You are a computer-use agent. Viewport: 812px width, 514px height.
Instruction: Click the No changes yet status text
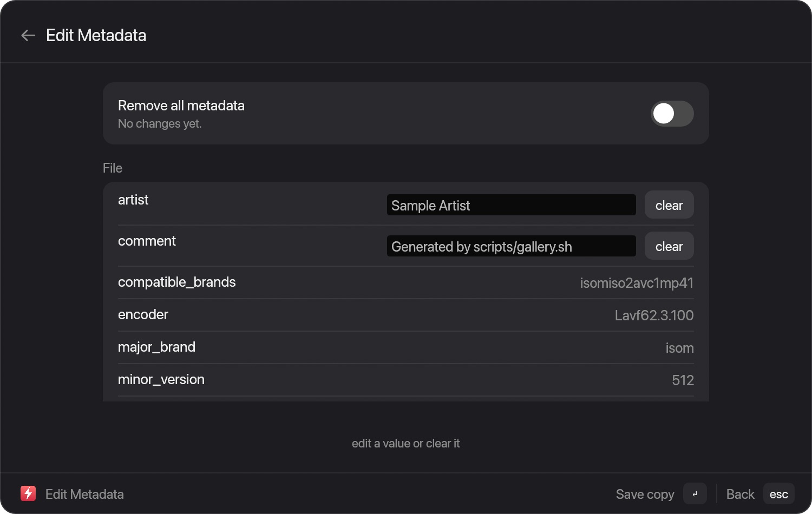160,124
